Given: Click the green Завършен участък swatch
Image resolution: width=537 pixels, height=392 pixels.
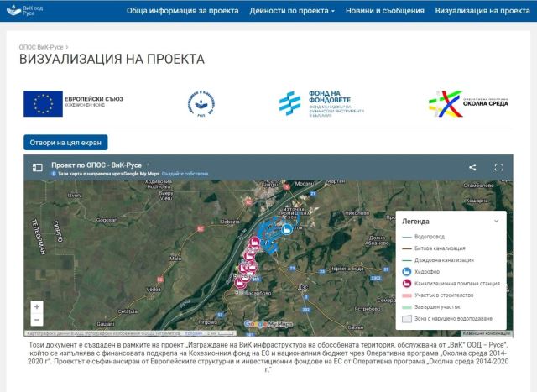Looking at the screenshot, I should (x=406, y=307).
